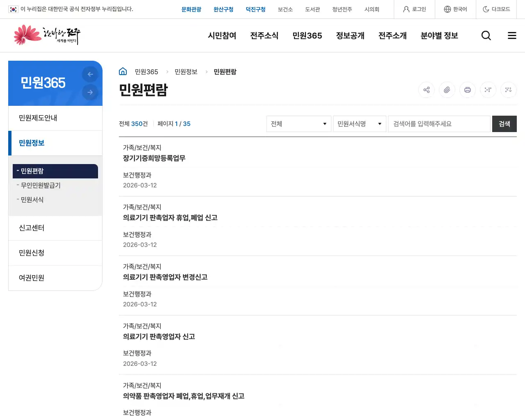Toggle 다크모드 dark mode
This screenshot has width=525, height=420.
tap(496, 9)
